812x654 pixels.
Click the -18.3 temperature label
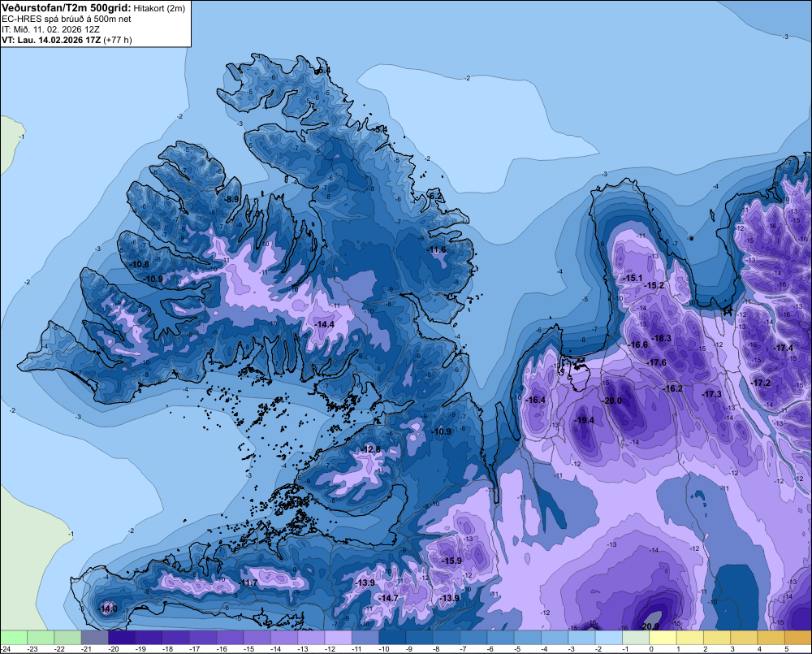point(661,338)
